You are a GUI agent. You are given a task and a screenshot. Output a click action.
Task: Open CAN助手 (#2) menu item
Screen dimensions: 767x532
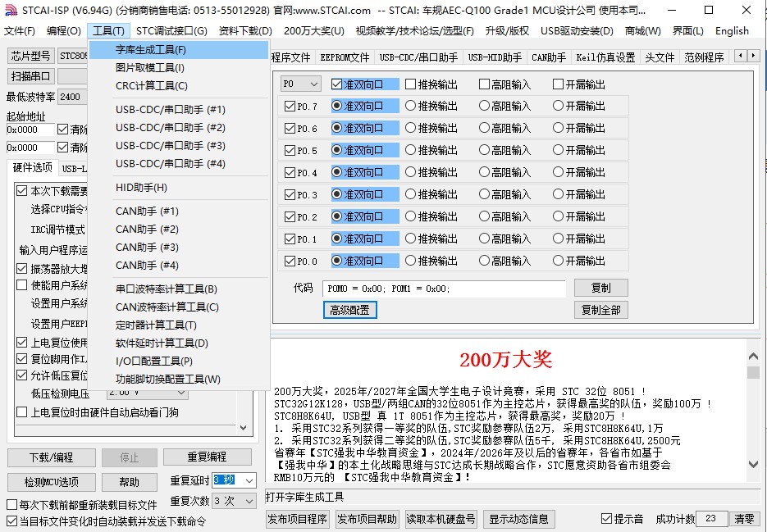click(x=179, y=229)
